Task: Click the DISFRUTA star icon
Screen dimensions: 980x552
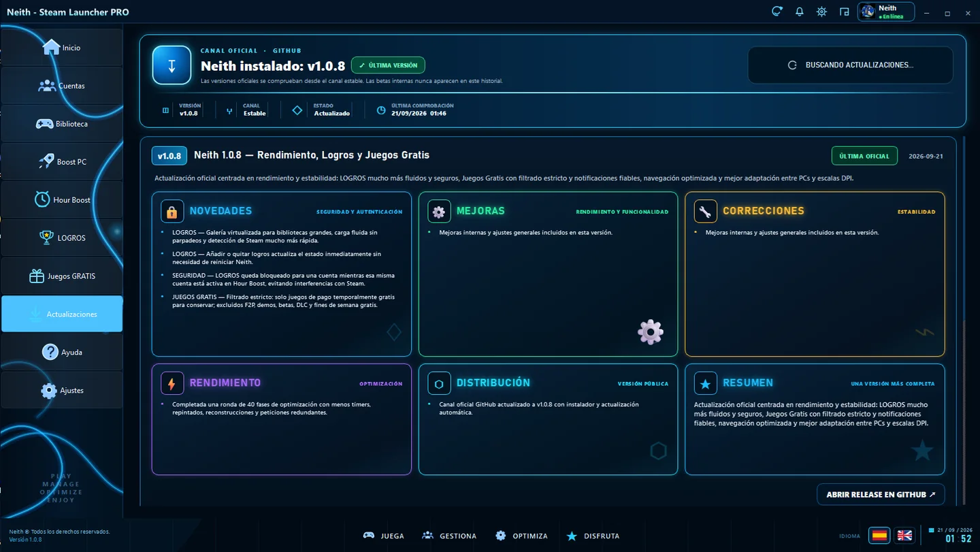Action: coord(572,536)
